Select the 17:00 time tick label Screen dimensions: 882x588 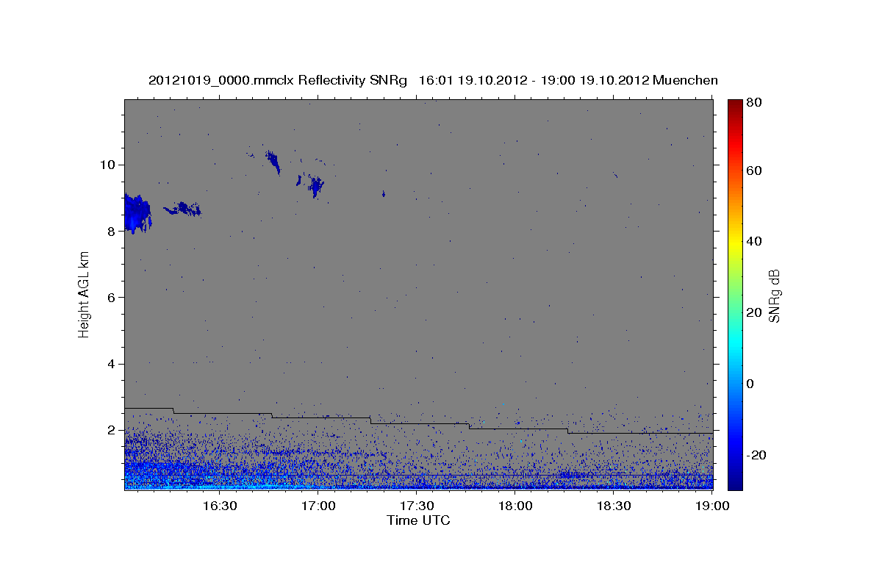tap(319, 506)
